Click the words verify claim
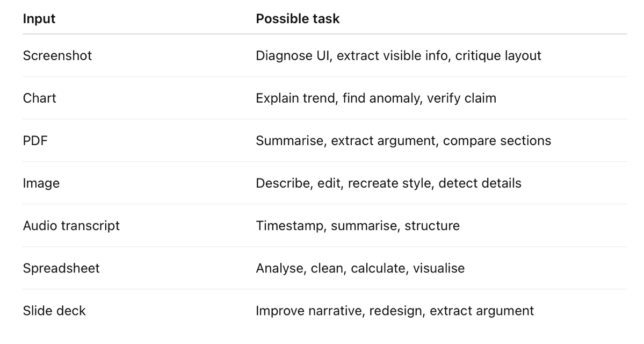This screenshot has width=644, height=344. (x=461, y=98)
